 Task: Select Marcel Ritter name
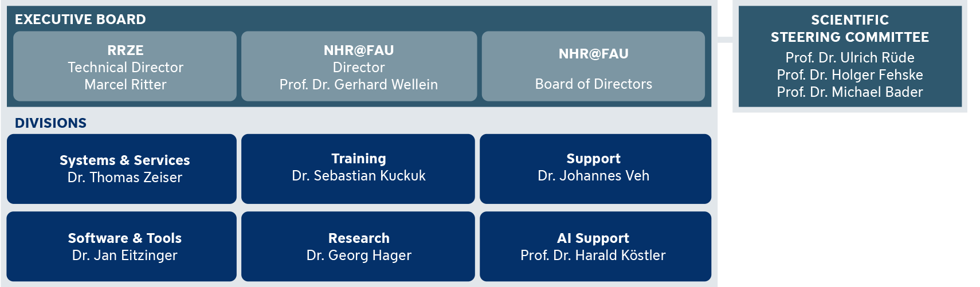pyautogui.click(x=126, y=85)
